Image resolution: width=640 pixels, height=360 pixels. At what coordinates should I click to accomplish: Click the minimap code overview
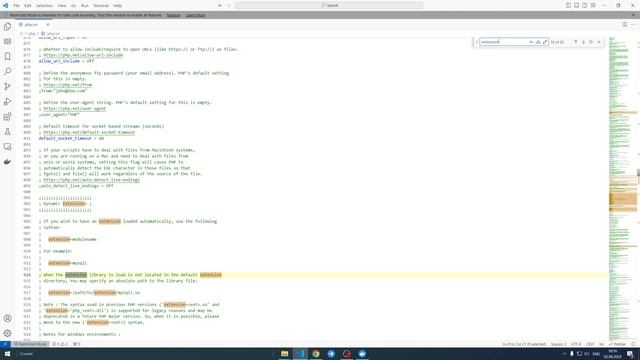tap(623, 188)
